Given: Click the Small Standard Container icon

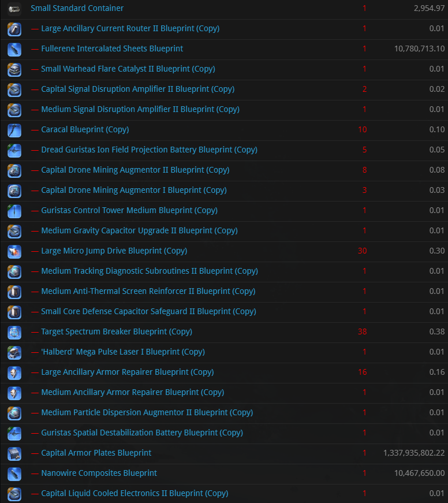Looking at the screenshot, I should coord(14,9).
